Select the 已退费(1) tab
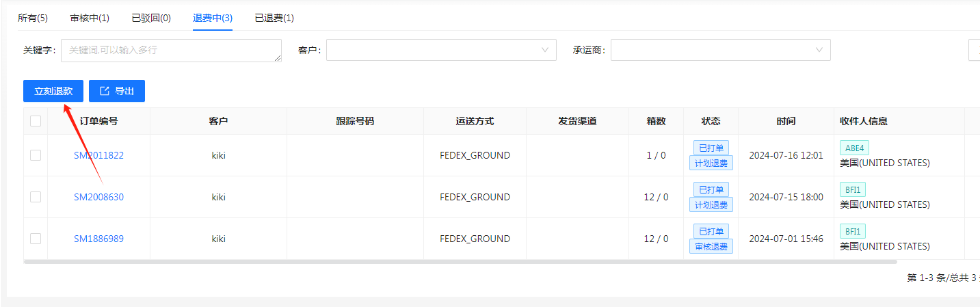Viewport: 980px width, 307px height. click(274, 18)
